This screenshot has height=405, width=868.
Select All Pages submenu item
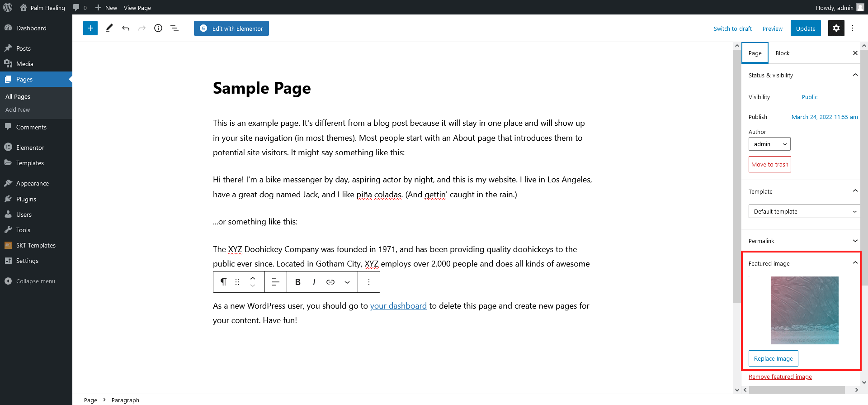click(x=18, y=96)
